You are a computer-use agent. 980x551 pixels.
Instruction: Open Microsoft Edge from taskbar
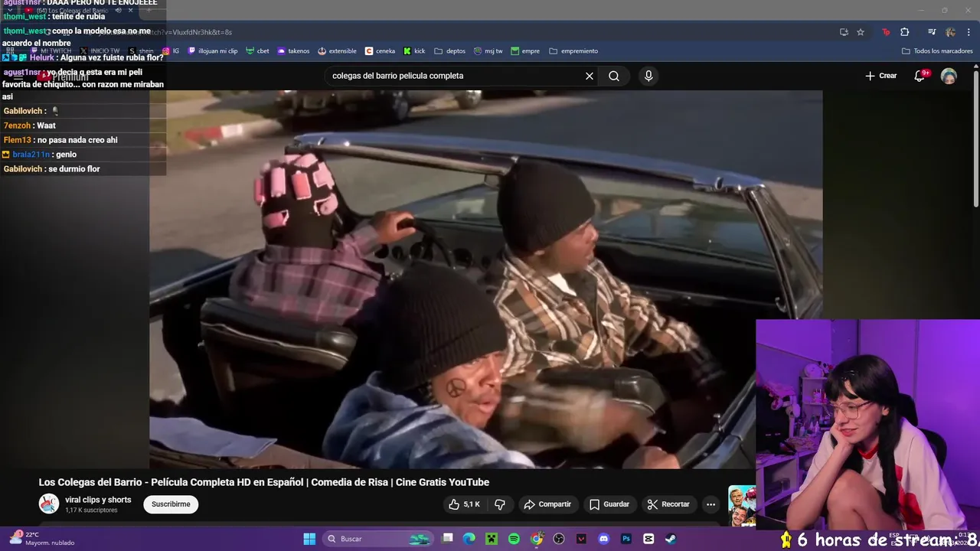point(469,539)
